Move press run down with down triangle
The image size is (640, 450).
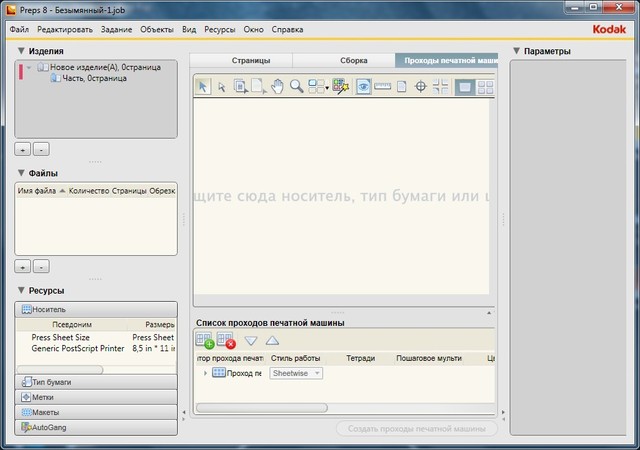tap(251, 341)
